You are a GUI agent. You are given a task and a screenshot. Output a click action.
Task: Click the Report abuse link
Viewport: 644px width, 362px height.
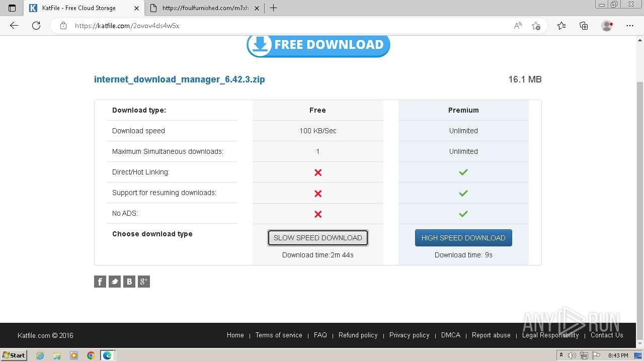click(x=491, y=335)
